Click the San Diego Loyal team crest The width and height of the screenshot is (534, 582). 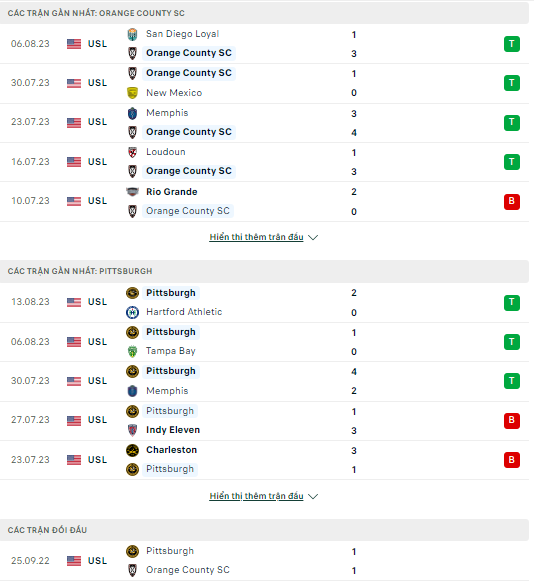[132, 34]
